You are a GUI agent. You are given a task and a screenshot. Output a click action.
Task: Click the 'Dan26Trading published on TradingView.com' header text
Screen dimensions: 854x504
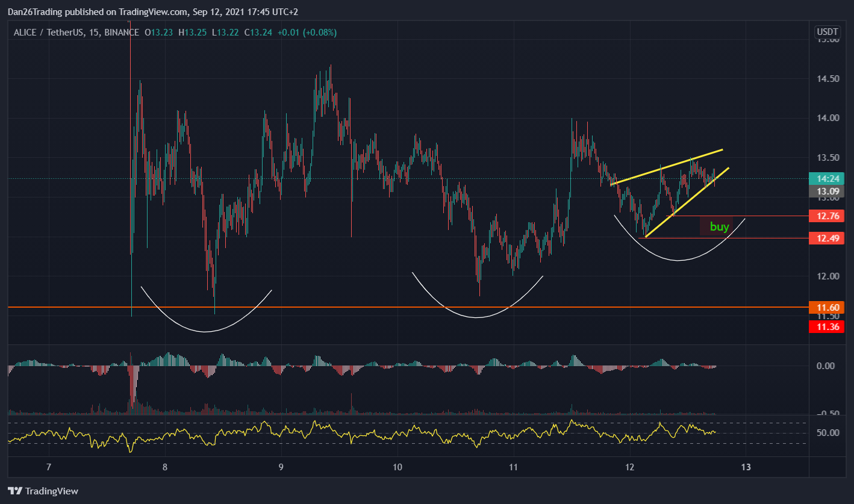click(96, 11)
